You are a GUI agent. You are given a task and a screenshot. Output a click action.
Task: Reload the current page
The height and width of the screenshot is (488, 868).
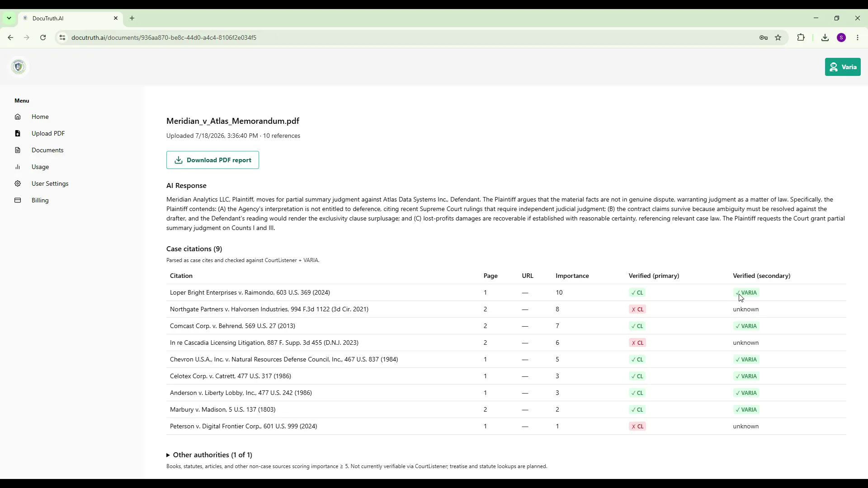point(43,38)
